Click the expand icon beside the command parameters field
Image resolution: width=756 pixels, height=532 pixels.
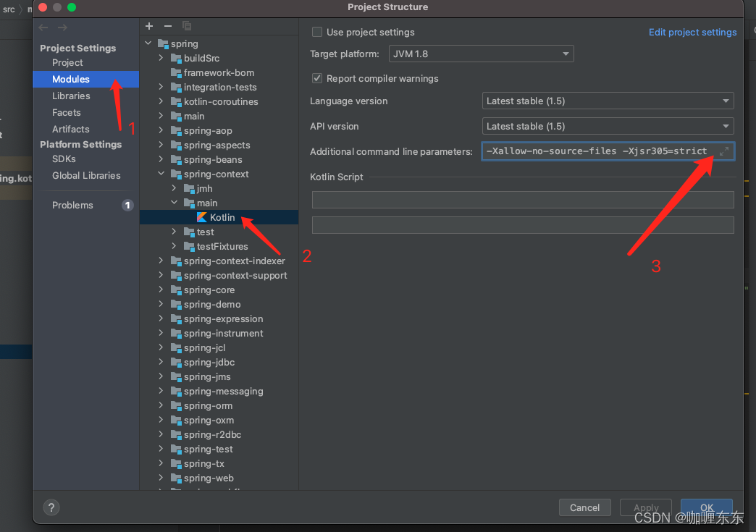[x=724, y=152]
